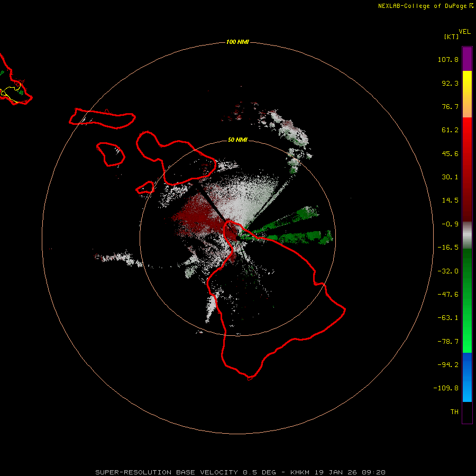Click the -78.7 velocity scale value

point(448,342)
